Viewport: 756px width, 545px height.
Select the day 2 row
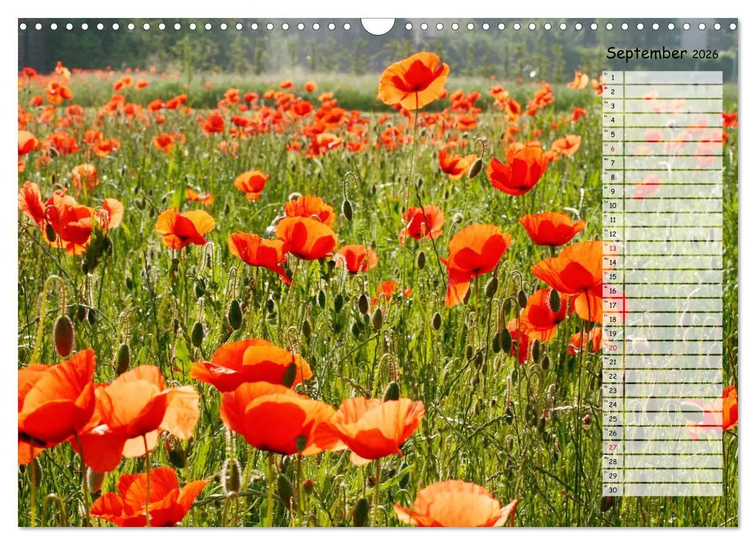[662, 92]
